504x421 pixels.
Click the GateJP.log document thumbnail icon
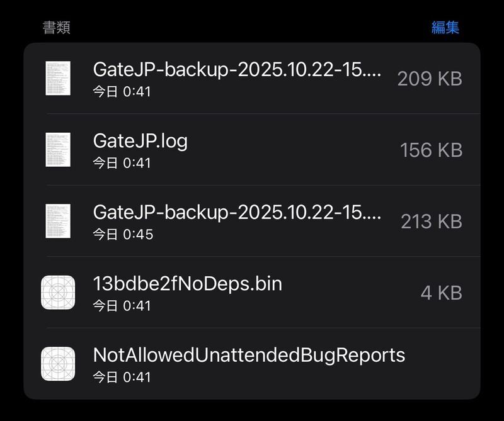[x=58, y=150]
